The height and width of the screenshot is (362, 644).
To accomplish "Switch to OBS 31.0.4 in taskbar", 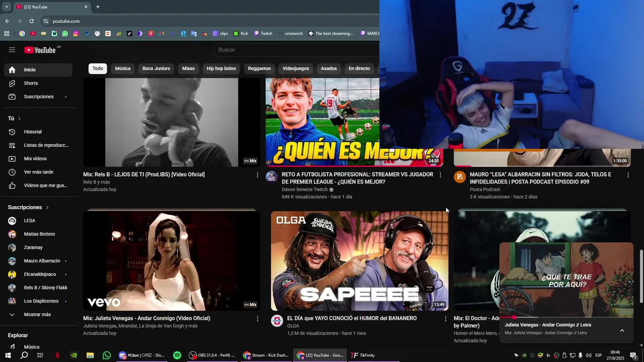I will pos(212,355).
